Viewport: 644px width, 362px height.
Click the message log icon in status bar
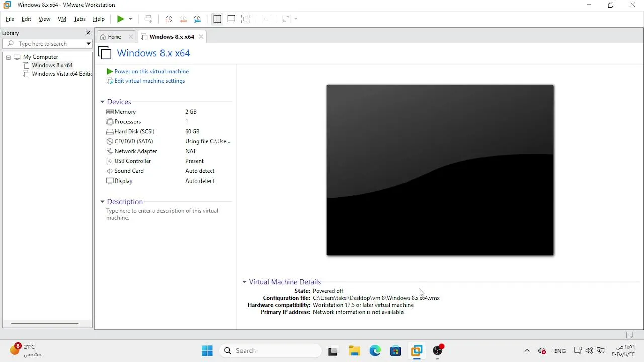pyautogui.click(x=630, y=335)
